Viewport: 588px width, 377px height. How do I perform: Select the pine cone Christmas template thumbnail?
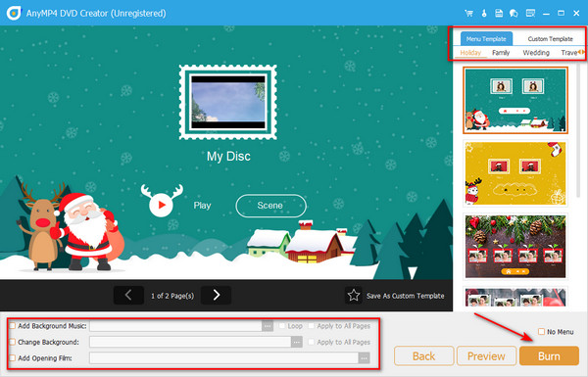point(515,246)
